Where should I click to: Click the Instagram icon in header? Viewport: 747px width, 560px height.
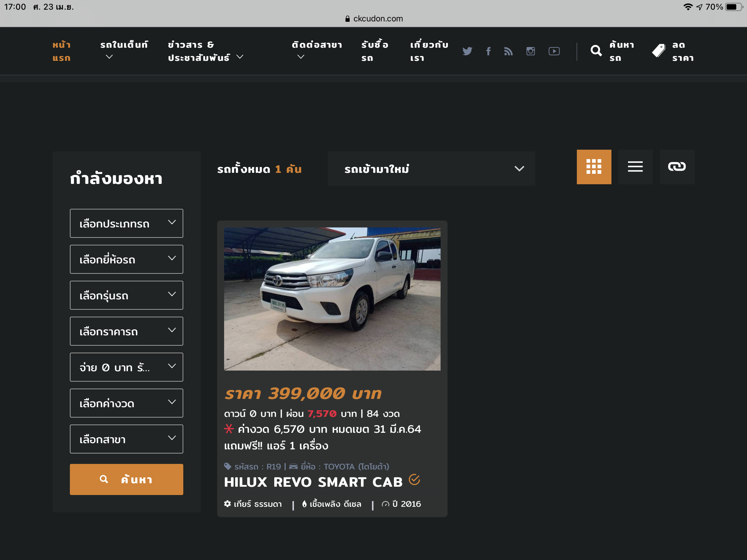(x=531, y=51)
